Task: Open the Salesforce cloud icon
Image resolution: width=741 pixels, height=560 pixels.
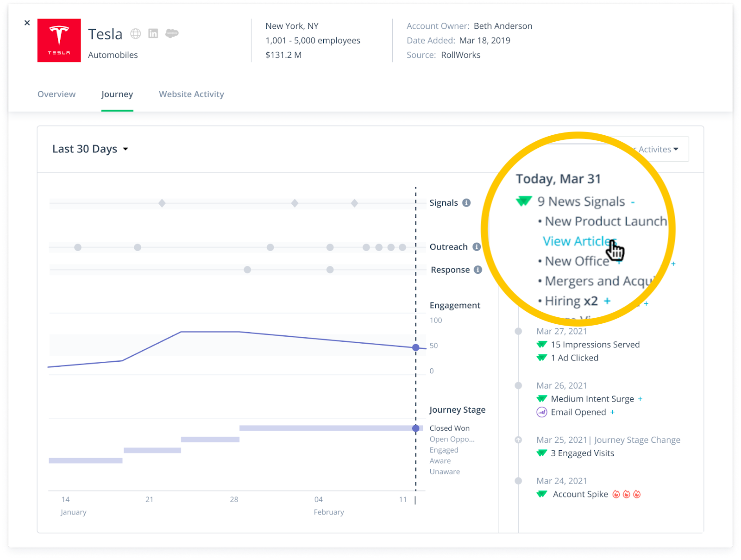Action: click(x=172, y=33)
